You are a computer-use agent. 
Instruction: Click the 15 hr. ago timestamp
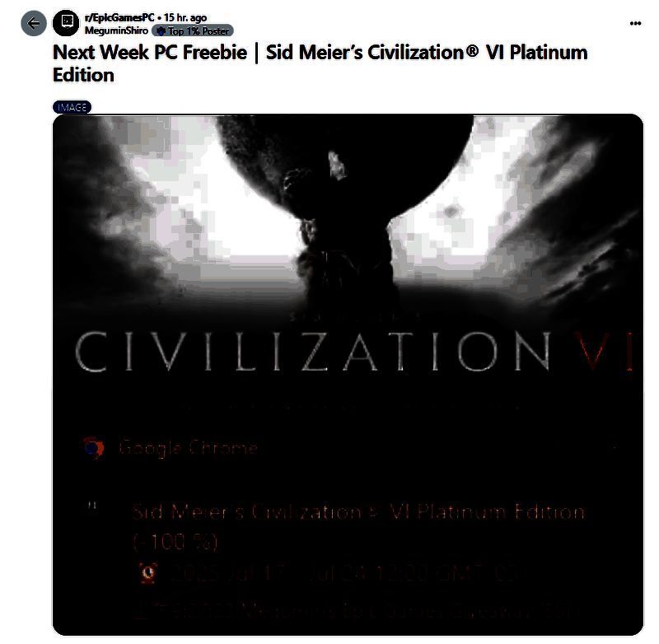point(185,17)
